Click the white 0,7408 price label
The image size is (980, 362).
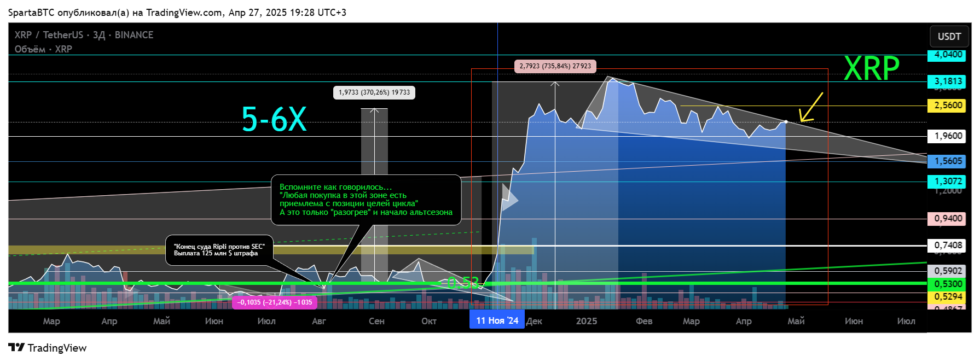click(x=948, y=246)
